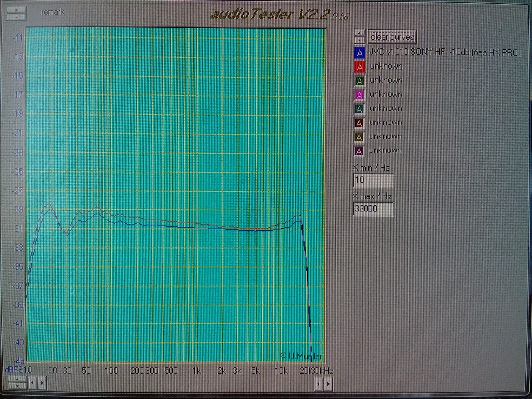The image size is (532, 399).
Task: Click the magenta curve A icon
Action: 359,95
